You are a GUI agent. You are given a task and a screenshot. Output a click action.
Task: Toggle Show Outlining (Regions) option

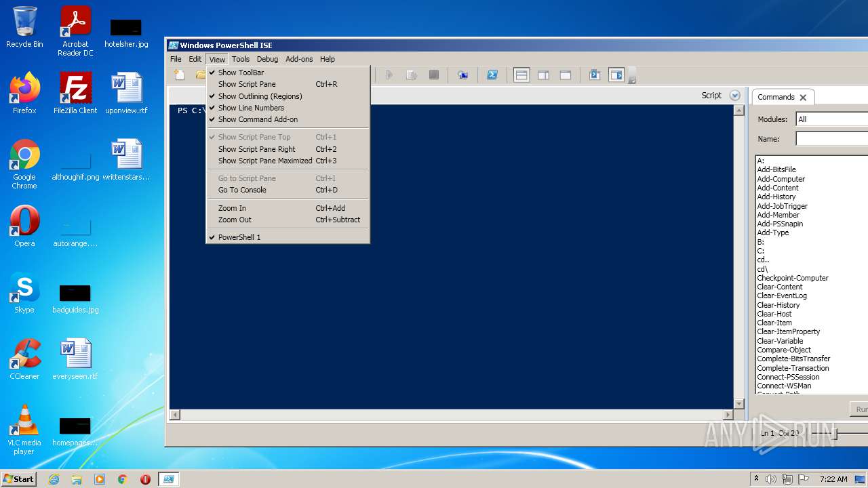tap(288, 96)
